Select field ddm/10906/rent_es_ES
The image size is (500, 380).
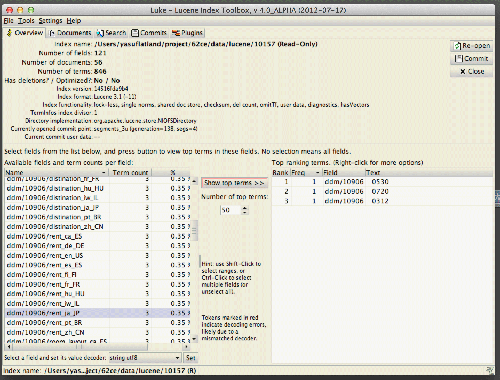pyautogui.click(x=97, y=265)
